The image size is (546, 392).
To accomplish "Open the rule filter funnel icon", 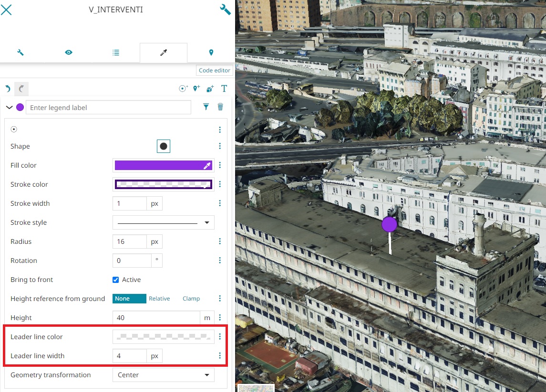I will [206, 107].
